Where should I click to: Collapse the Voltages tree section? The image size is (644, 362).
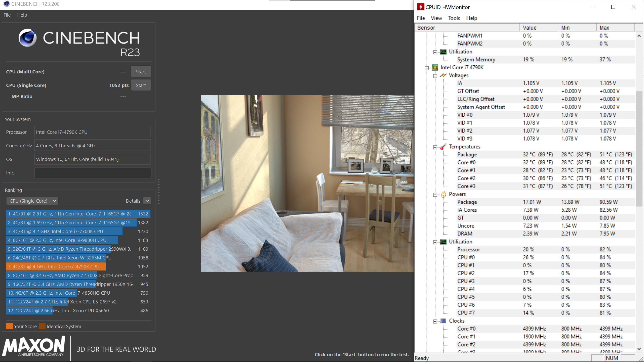tap(435, 76)
